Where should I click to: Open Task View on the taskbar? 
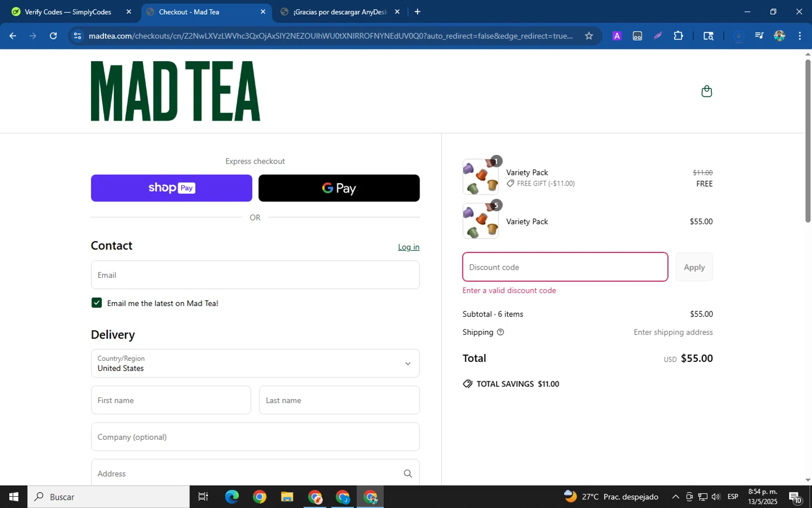pyautogui.click(x=203, y=497)
